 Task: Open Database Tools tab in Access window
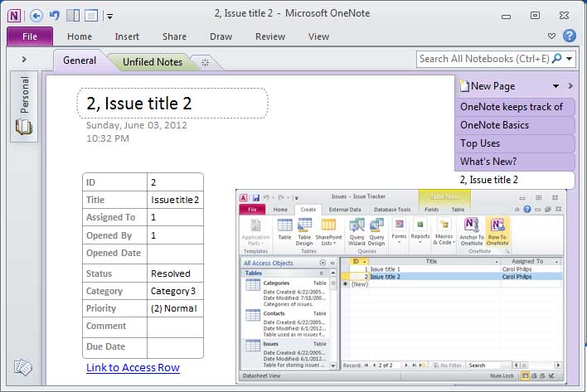[x=392, y=210]
